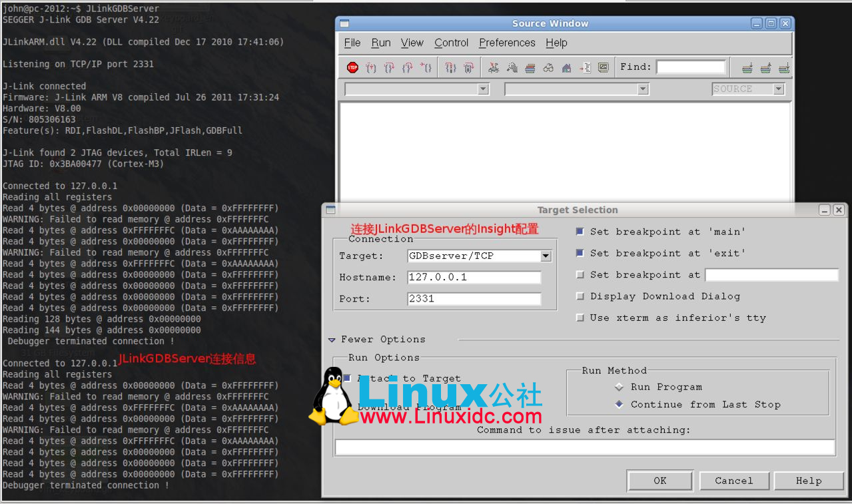Open the Run menu
Image resolution: width=852 pixels, height=504 pixels.
[380, 43]
